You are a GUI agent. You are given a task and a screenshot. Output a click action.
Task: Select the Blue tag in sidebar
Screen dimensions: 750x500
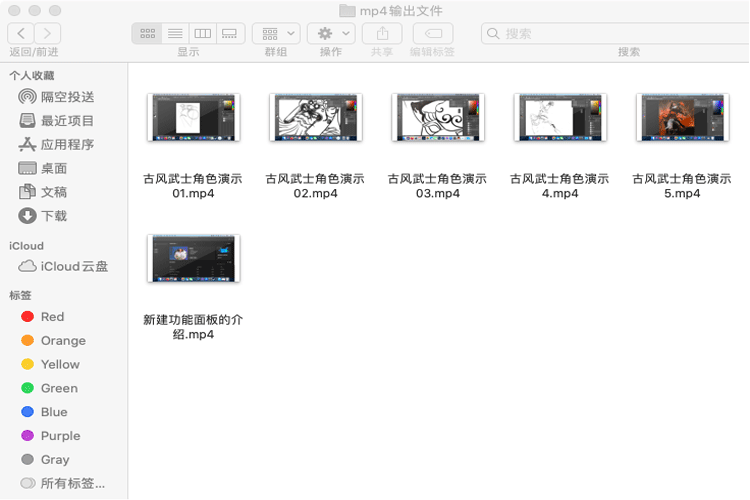pos(54,412)
